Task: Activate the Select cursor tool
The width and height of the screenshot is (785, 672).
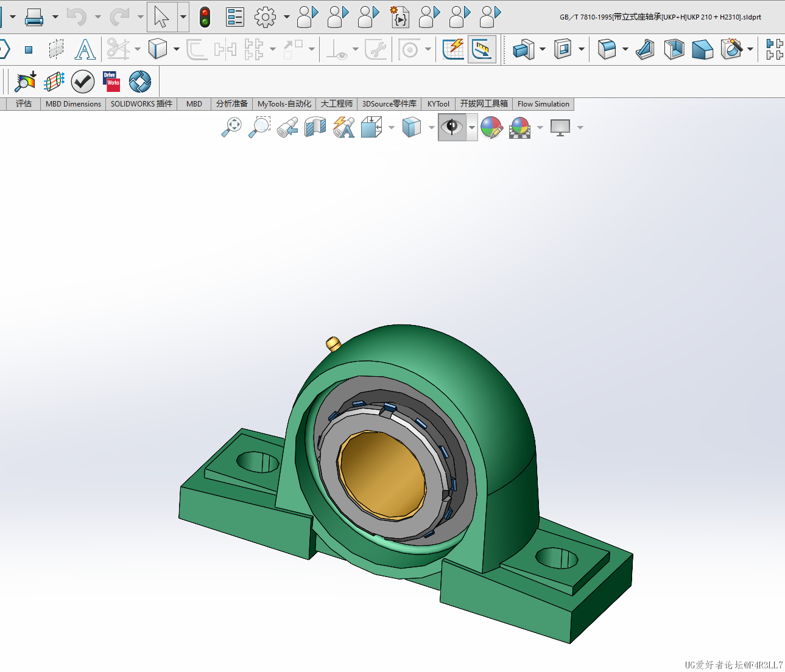Action: click(x=162, y=17)
